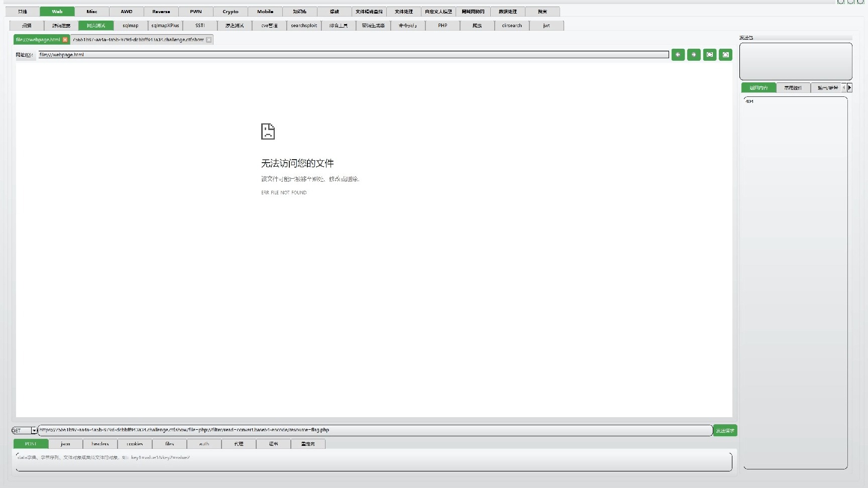This screenshot has height=488, width=868.
Task: Switch to the challenge.ctf.show browser tab
Action: [138, 40]
